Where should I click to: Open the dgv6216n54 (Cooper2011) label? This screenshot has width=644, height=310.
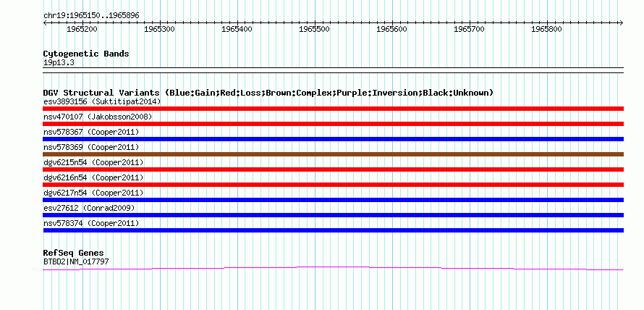point(93,177)
